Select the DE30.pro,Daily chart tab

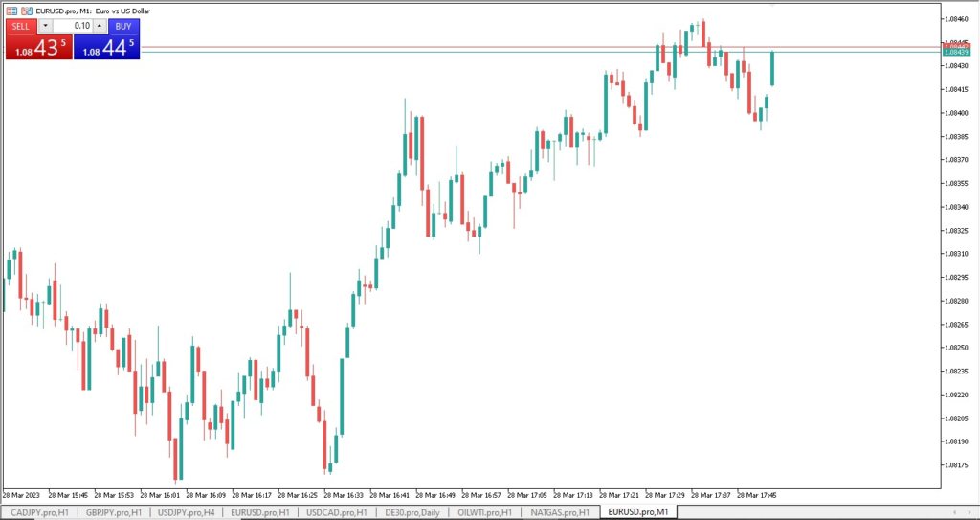411,512
